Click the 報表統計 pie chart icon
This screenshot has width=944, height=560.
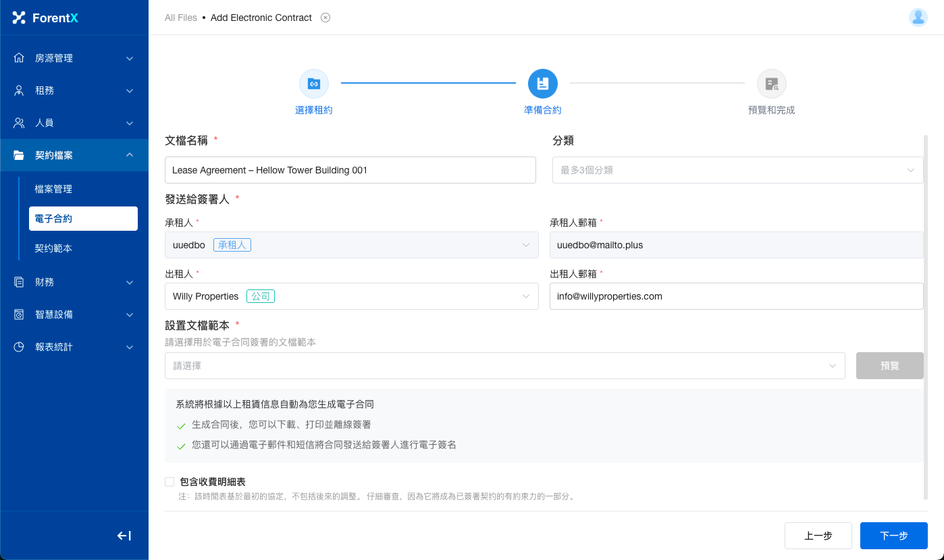point(19,347)
